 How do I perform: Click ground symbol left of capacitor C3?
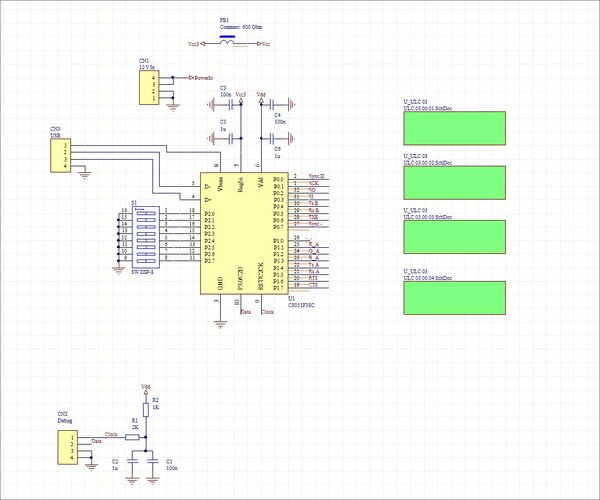211,104
